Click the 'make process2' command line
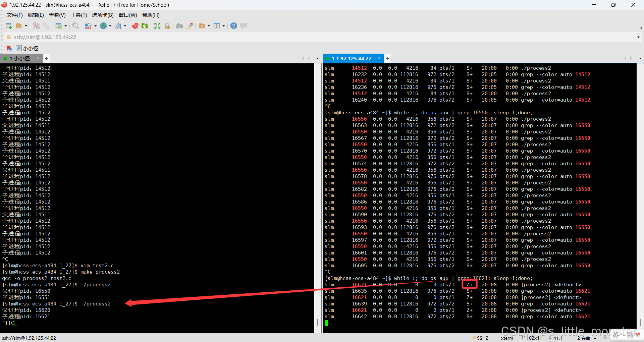This screenshot has width=644, height=342. pos(61,272)
